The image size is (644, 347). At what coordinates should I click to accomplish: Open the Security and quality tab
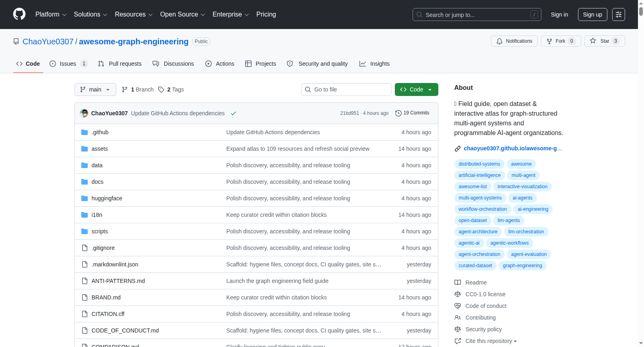point(317,64)
